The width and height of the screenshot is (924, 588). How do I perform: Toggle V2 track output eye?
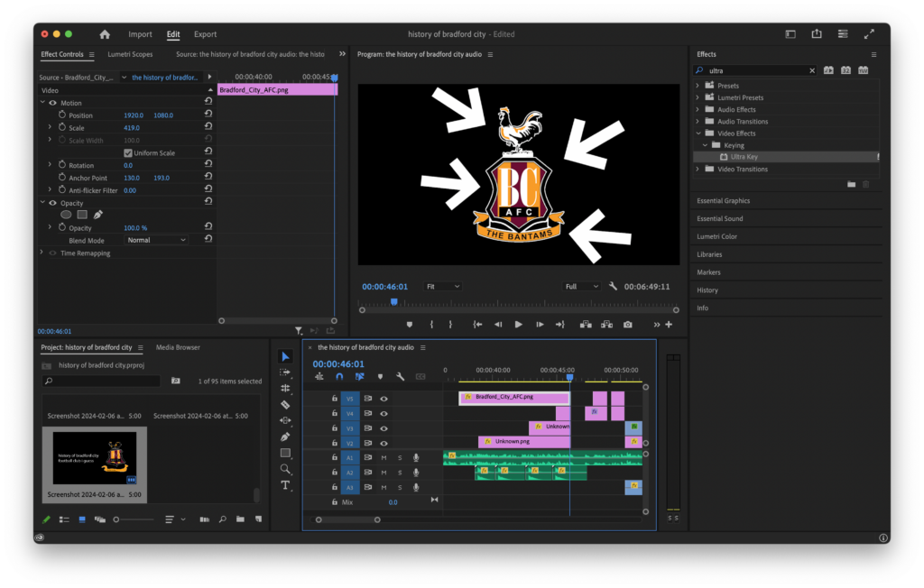pos(383,443)
